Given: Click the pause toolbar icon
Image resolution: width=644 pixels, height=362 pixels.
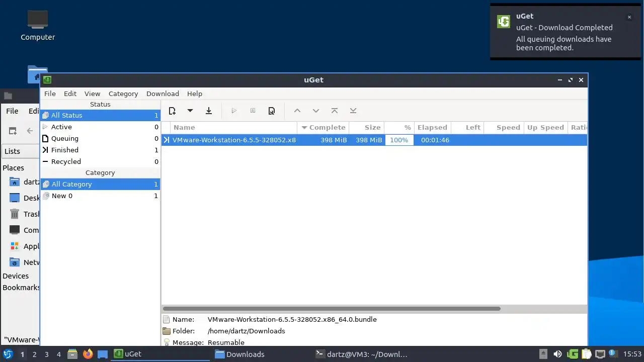Looking at the screenshot, I should 253,111.
